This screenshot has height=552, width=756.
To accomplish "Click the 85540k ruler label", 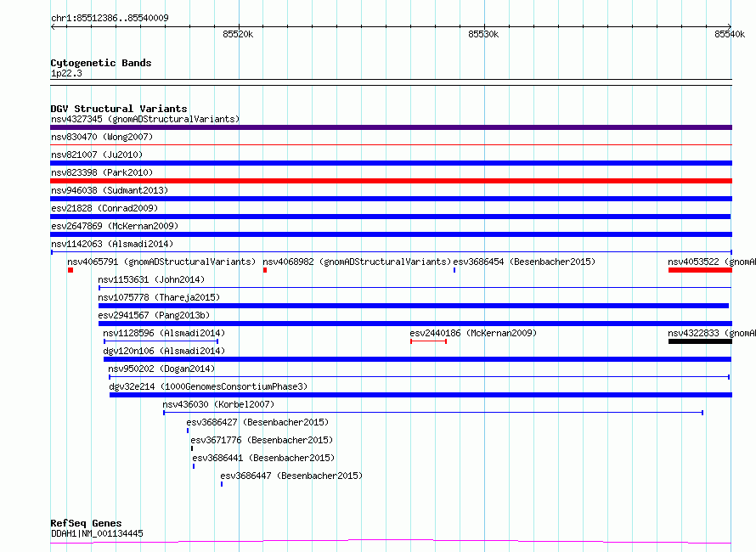I will pos(730,34).
